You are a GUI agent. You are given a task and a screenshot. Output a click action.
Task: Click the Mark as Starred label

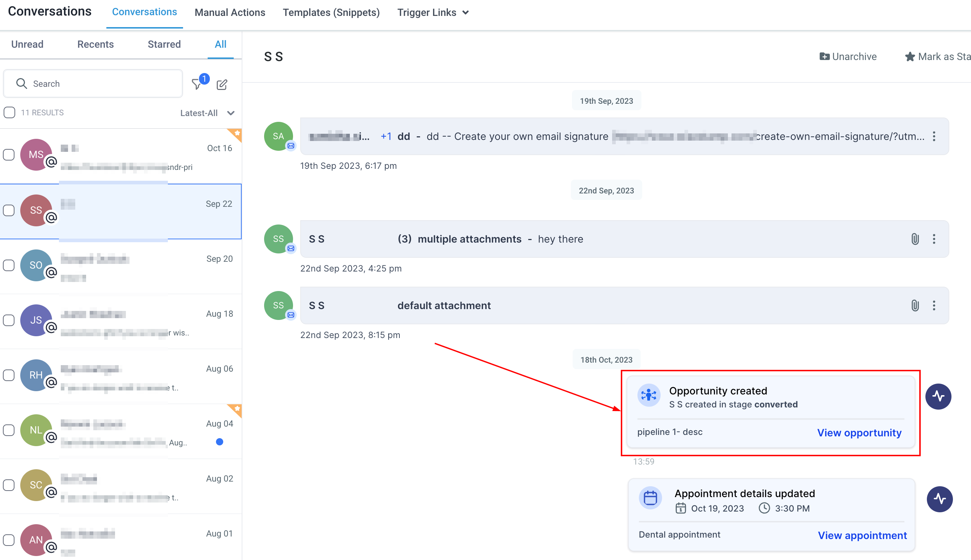point(945,56)
